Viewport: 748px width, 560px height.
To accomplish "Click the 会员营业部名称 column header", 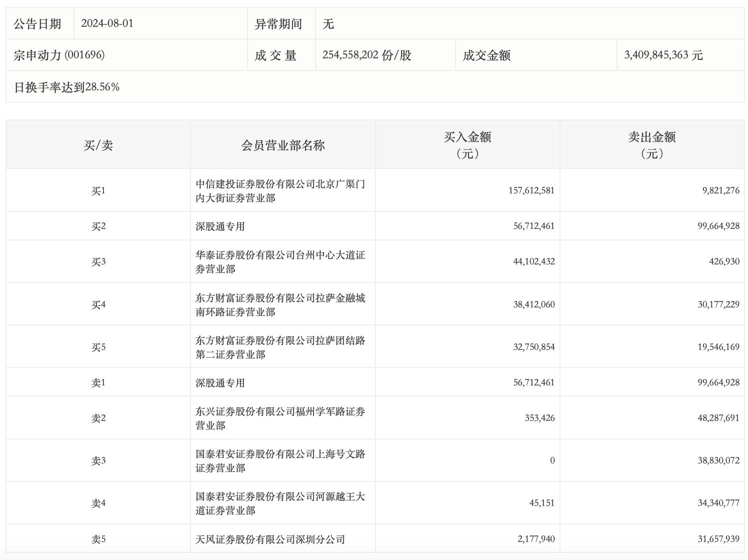I will tap(282, 145).
